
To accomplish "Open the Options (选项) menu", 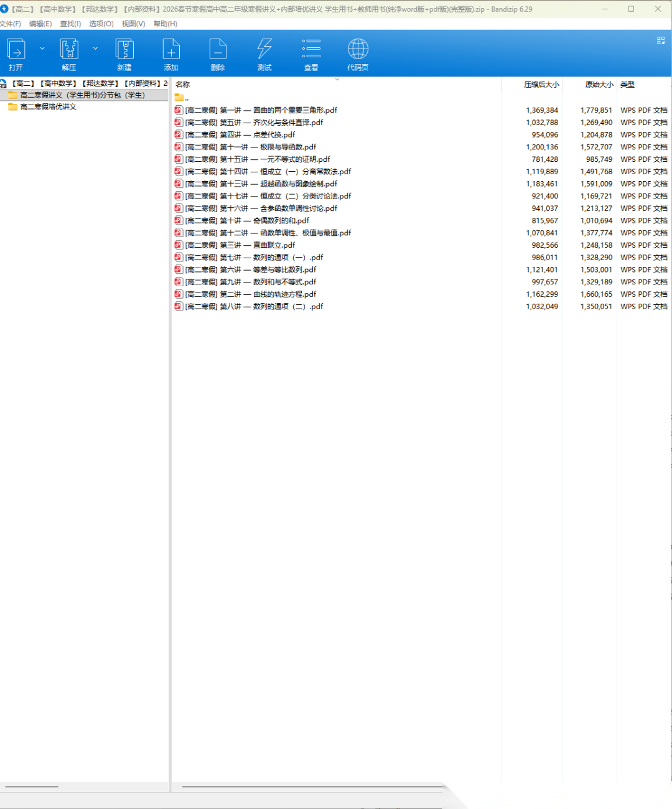I will coord(101,24).
